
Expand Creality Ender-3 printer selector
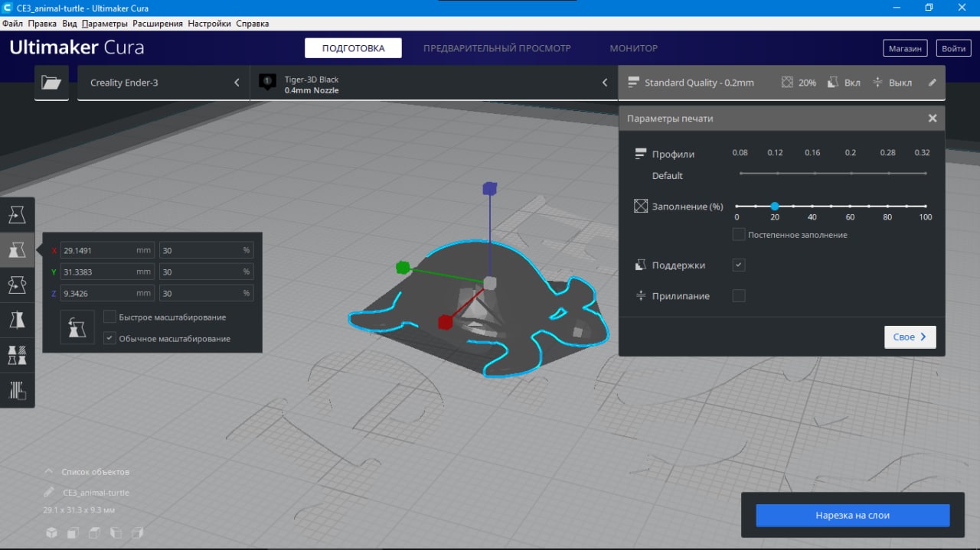164,83
